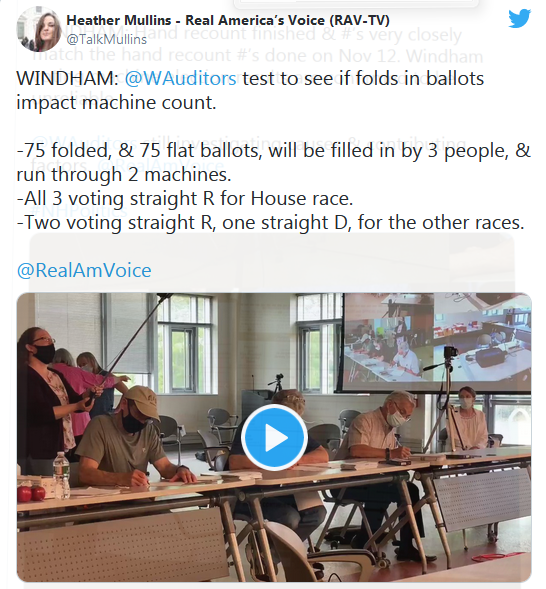Play the embedded tweet video
Image resolution: width=546 pixels, height=589 pixels.
274,437
